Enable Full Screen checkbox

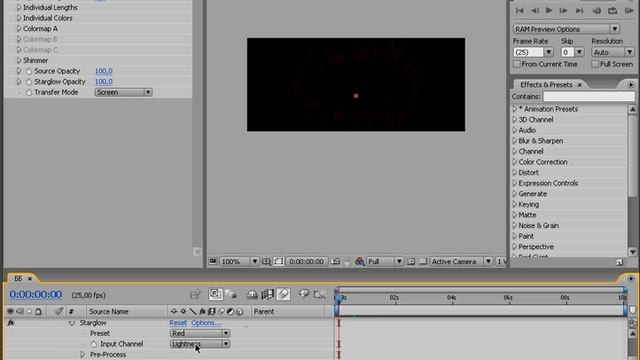(595, 64)
